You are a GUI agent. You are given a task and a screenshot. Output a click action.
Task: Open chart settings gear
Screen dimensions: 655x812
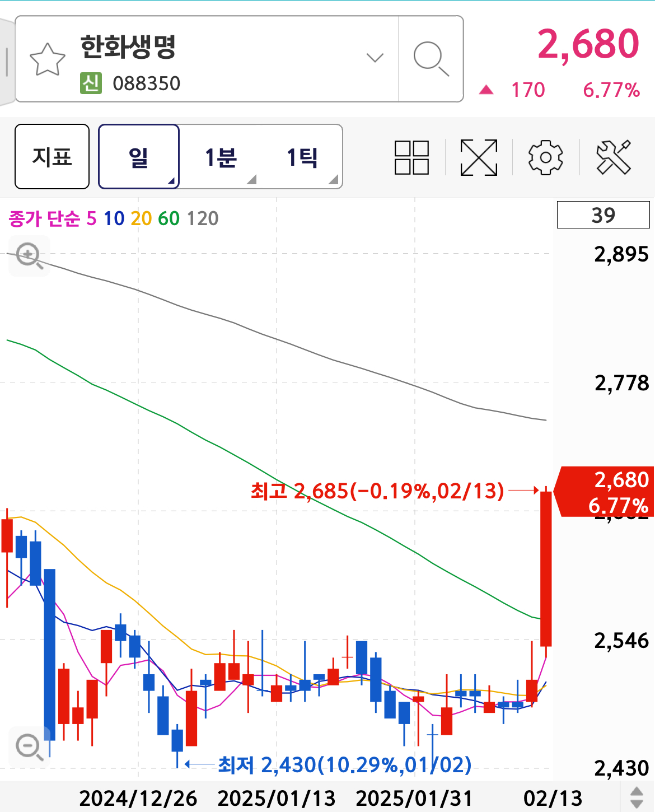coord(545,157)
